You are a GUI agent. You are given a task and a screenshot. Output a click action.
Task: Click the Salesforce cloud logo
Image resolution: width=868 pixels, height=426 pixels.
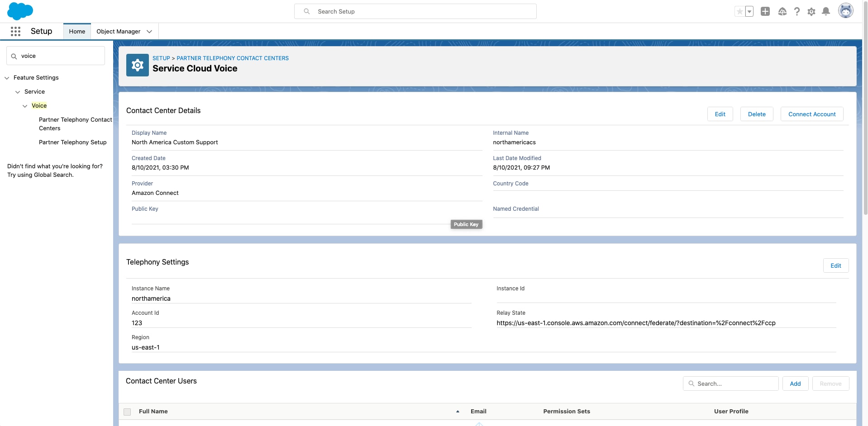(x=20, y=11)
